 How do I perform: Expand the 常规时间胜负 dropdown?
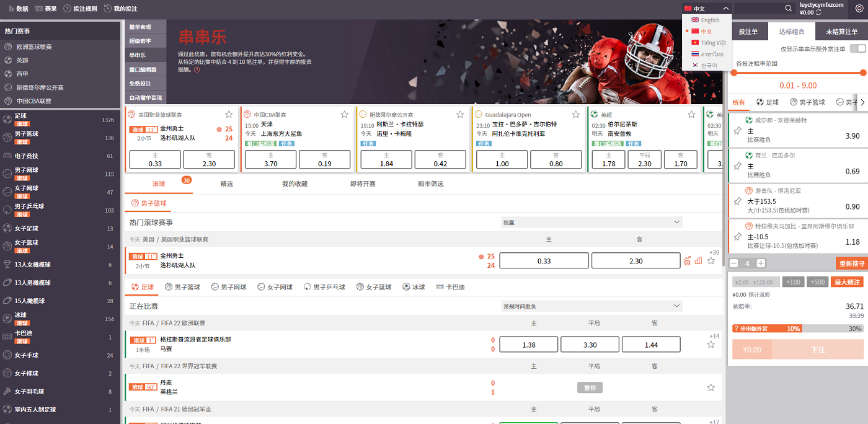[591, 306]
